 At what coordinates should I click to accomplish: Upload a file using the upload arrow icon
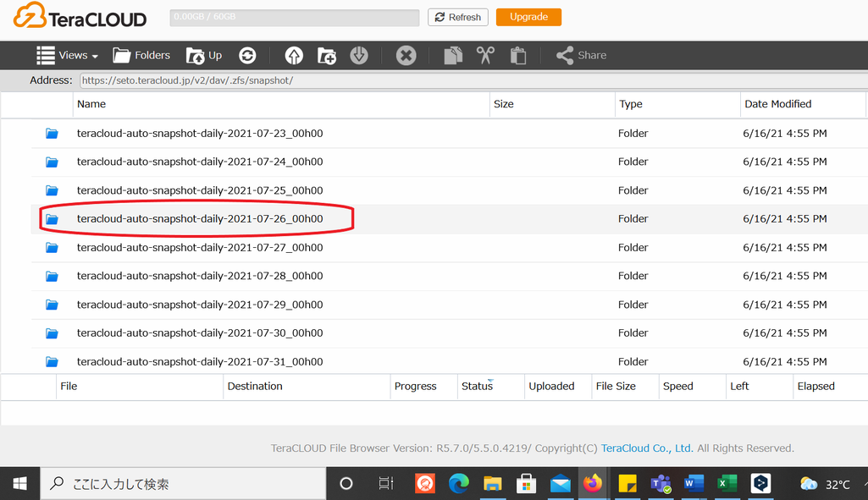pyautogui.click(x=293, y=55)
